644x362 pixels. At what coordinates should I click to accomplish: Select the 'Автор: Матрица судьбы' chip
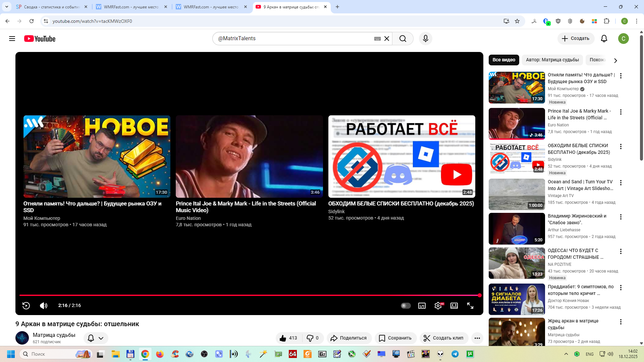tap(552, 60)
